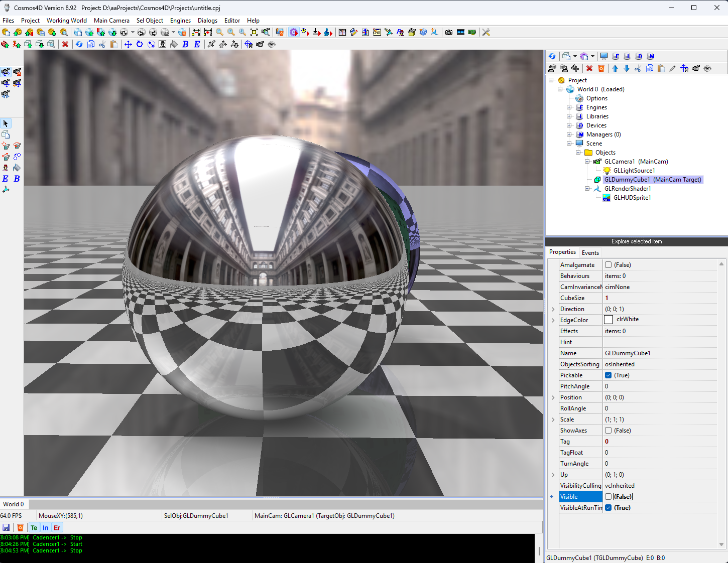This screenshot has width=728, height=563.
Task: Click the camera snapshot icon in top toolbar
Action: 449,32
